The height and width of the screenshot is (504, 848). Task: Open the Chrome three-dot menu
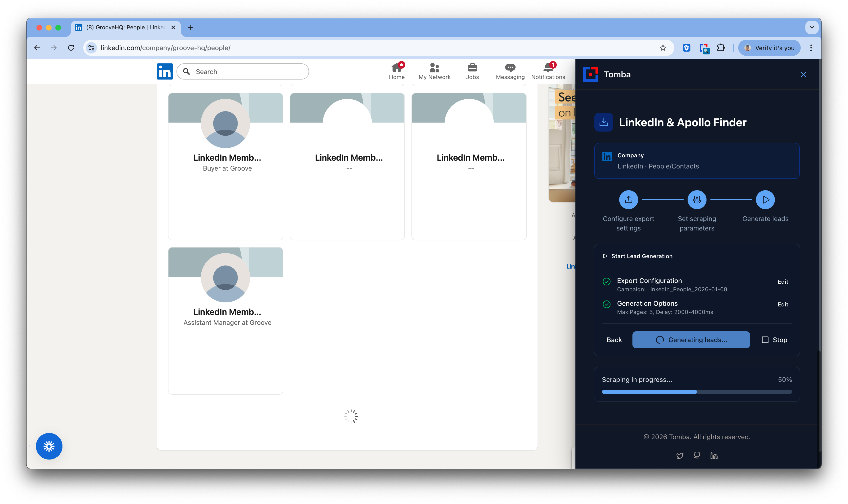pyautogui.click(x=811, y=48)
